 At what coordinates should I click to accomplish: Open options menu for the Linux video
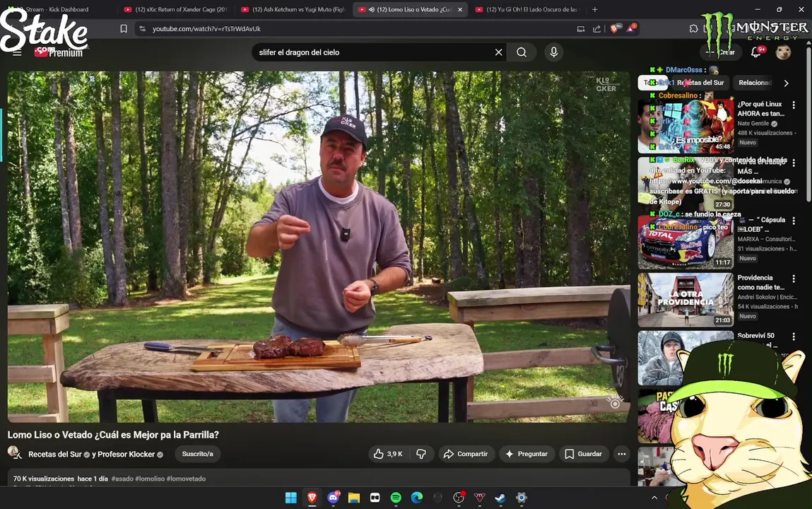[794, 105]
